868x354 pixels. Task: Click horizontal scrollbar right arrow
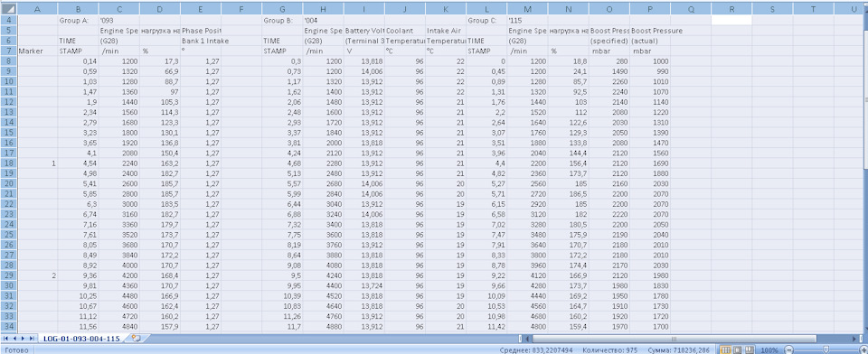coord(855,339)
